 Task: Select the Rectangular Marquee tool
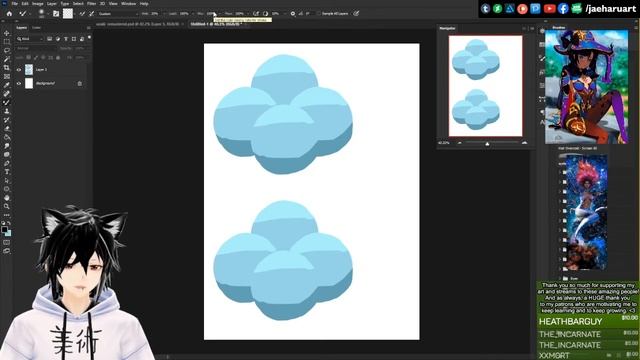click(7, 42)
